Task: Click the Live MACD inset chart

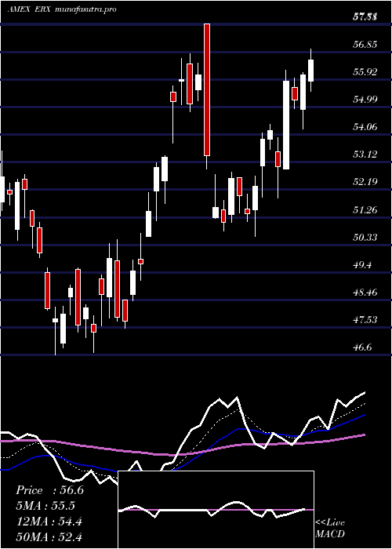Action: click(x=216, y=510)
